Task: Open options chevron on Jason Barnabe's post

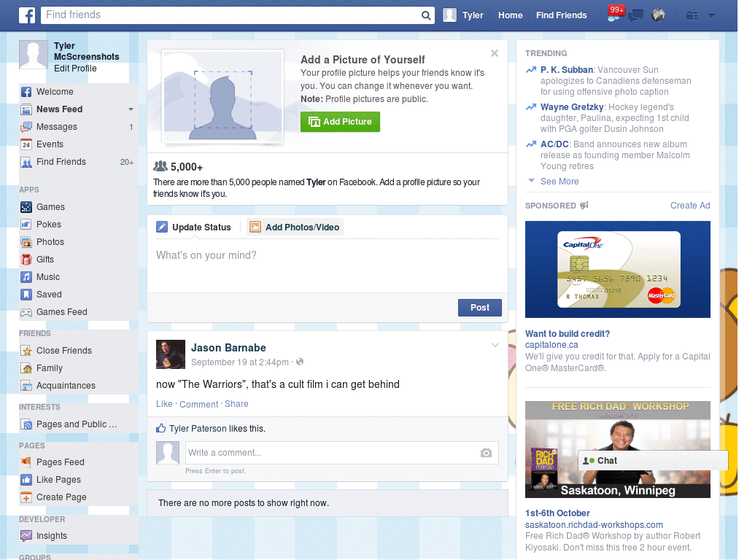Action: pyautogui.click(x=495, y=345)
